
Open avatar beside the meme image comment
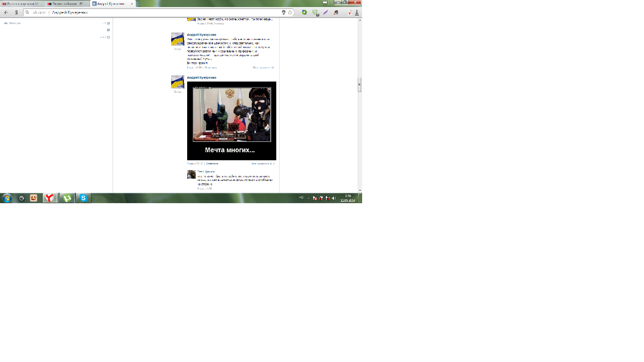pos(177,82)
